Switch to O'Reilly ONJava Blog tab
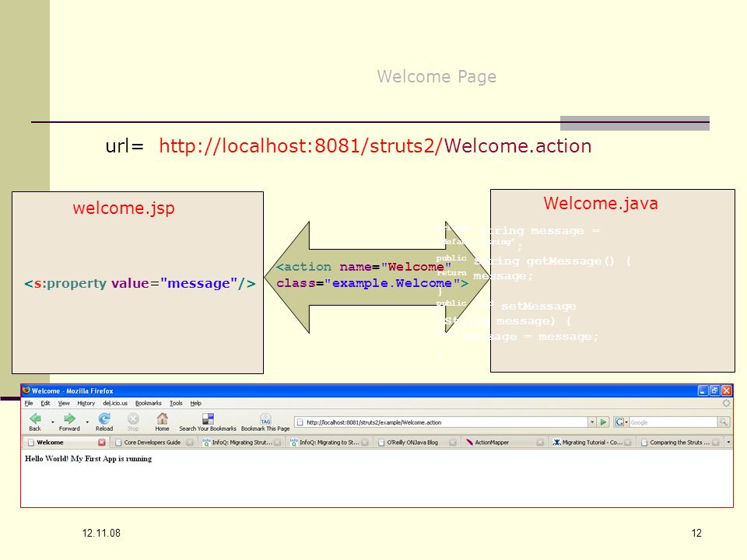The height and width of the screenshot is (560, 747). (416, 443)
